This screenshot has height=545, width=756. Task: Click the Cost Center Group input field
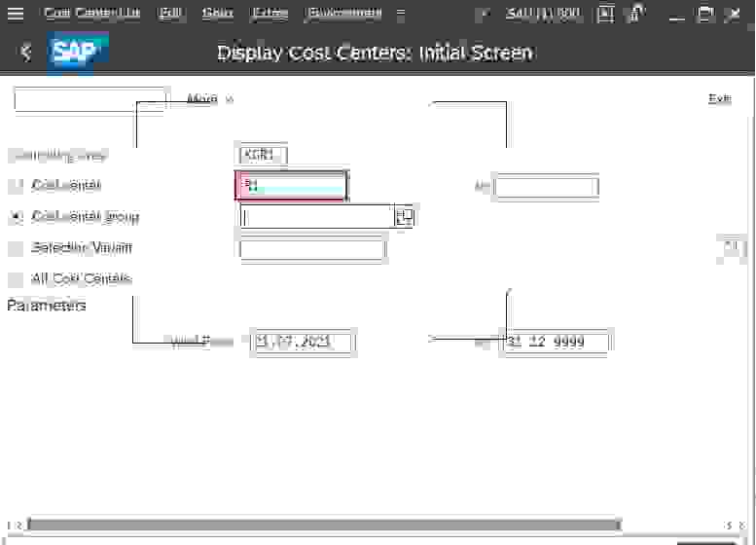pos(318,217)
